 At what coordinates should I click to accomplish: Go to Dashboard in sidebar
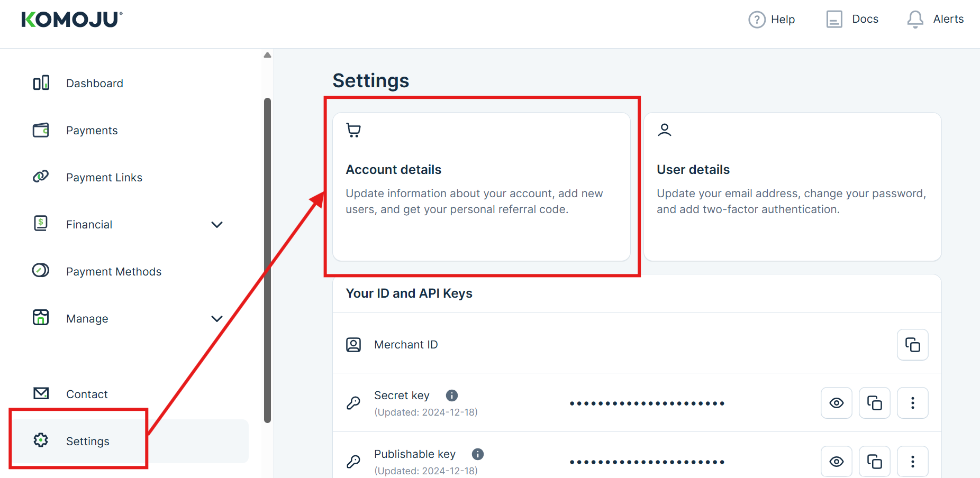pos(94,84)
